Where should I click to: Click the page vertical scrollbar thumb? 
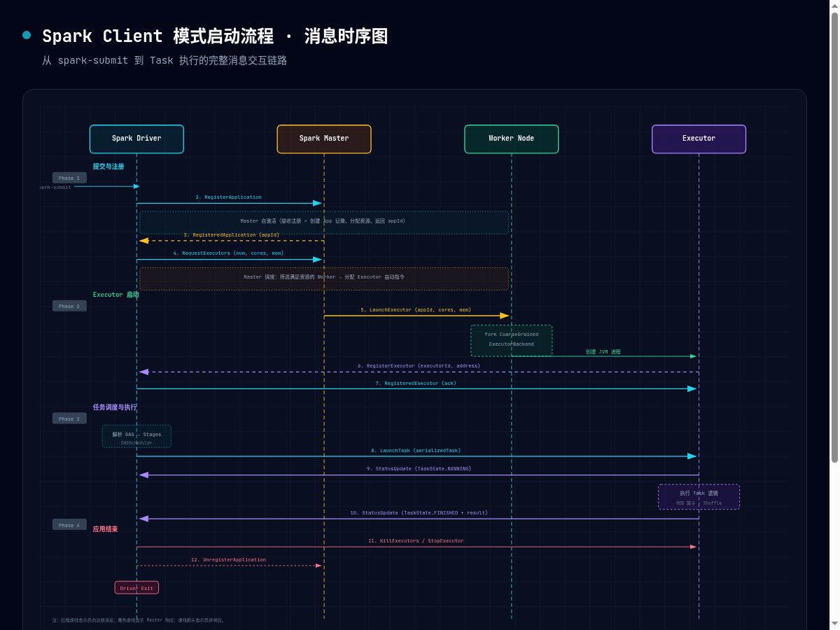point(834,236)
